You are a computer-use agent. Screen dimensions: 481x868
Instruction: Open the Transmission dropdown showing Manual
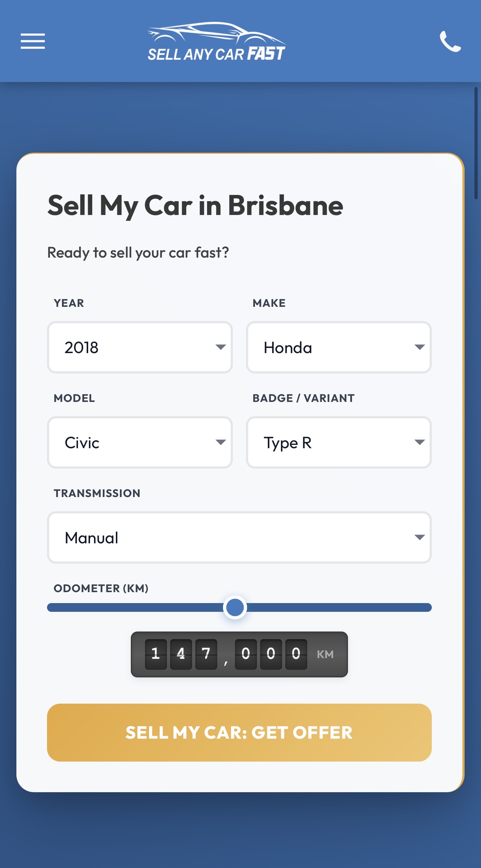pyautogui.click(x=239, y=537)
